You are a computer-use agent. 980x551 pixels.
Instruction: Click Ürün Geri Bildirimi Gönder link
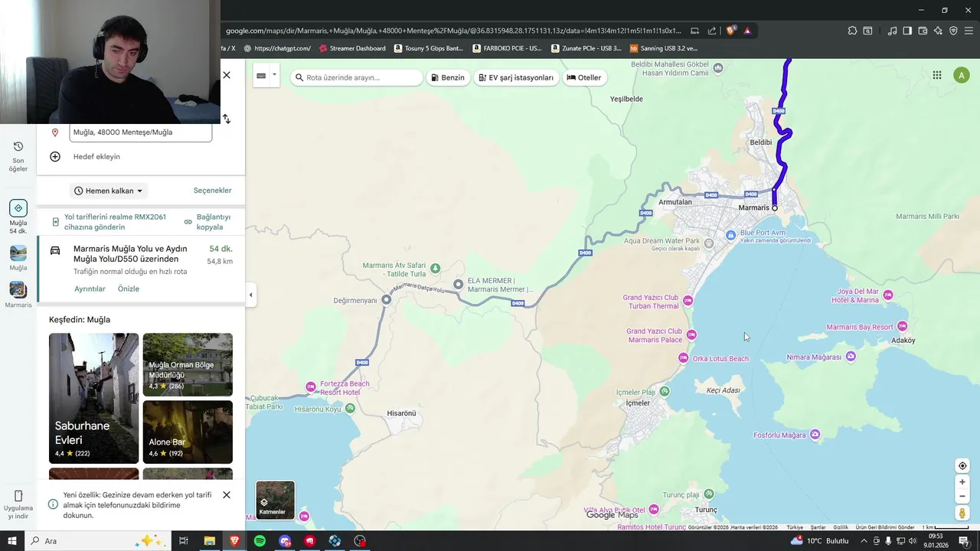[885, 527]
